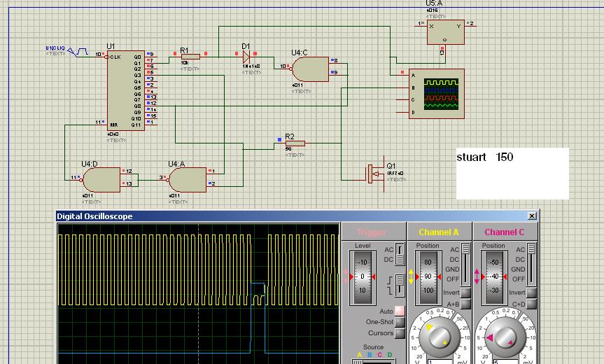604x364 pixels.
Task: Select the D1 diode symbol
Action: click(247, 57)
